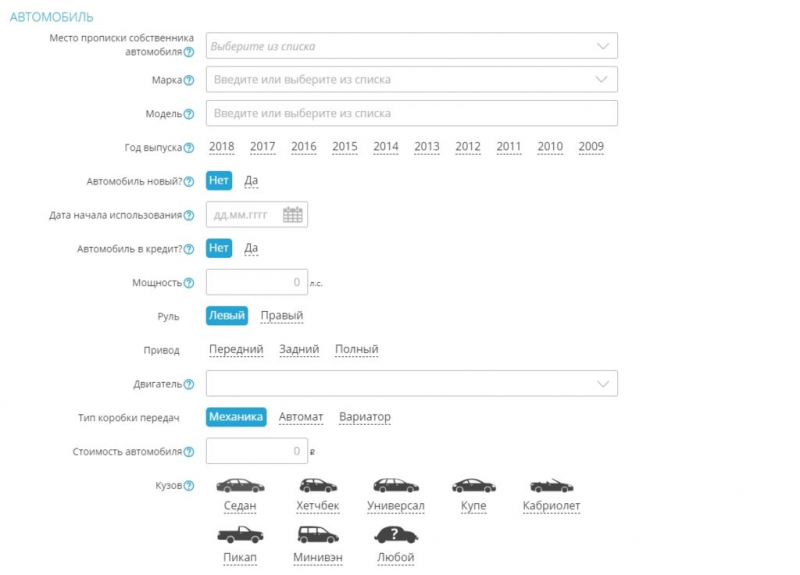Choose the Hatchback (Хетчбек) car icon
This screenshot has height=575, width=800.
(x=318, y=486)
